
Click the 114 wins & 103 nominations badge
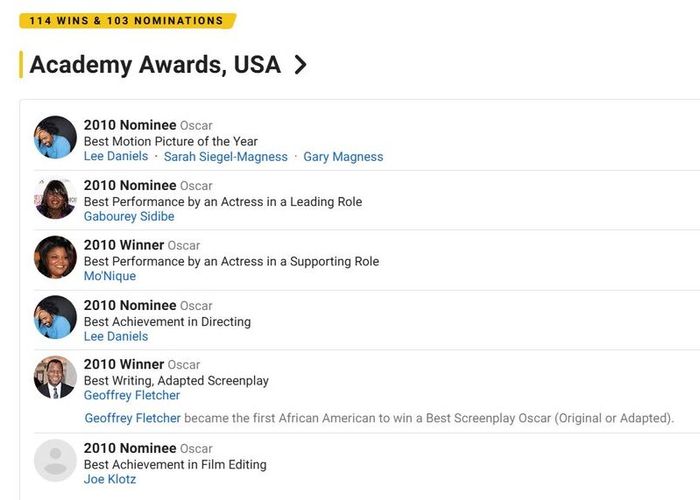coord(127,21)
